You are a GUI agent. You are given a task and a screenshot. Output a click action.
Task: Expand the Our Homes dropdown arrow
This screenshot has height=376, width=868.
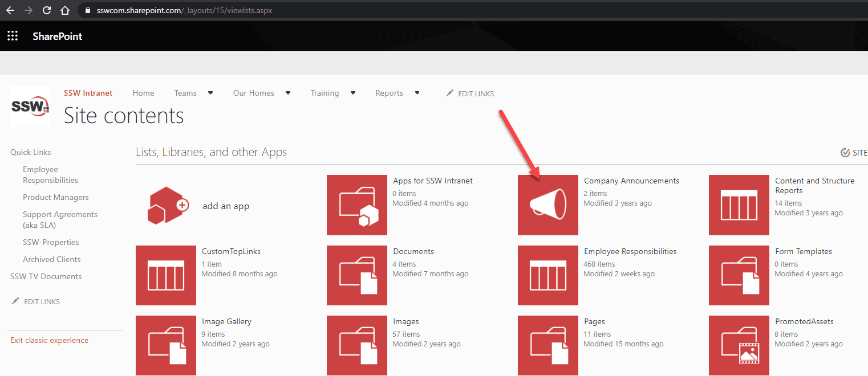(x=288, y=93)
